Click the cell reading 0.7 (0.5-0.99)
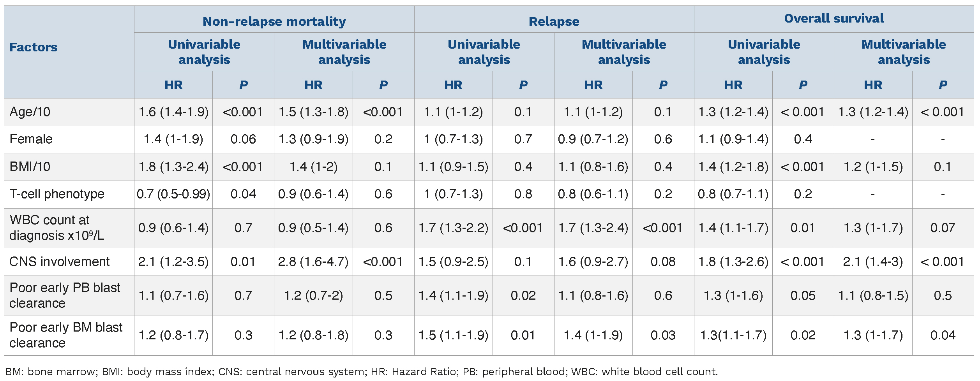This screenshot has height=381, width=980. point(173,194)
